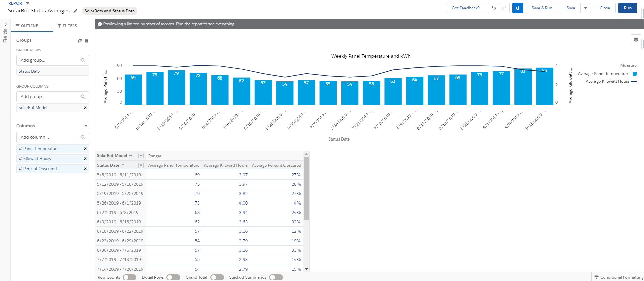This screenshot has height=281, width=644.
Task: Open REPORT dropdown menu
Action: tap(19, 3)
